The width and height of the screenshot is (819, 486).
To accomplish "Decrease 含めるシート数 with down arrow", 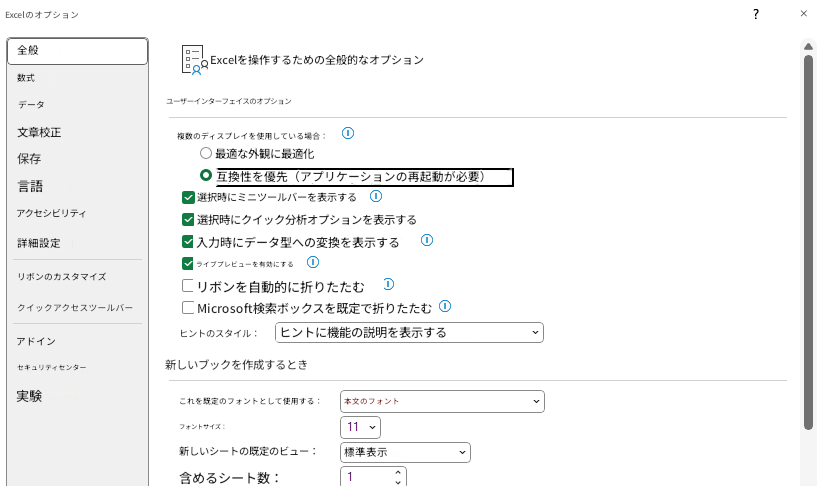I will (x=398, y=482).
